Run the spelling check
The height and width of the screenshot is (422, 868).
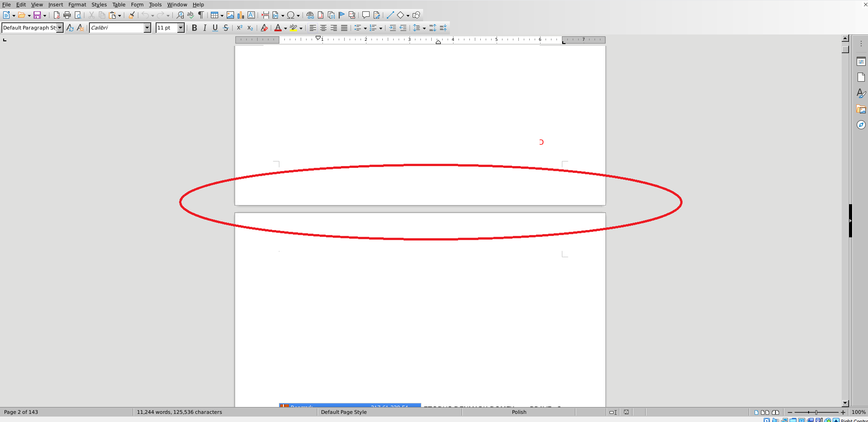[190, 15]
